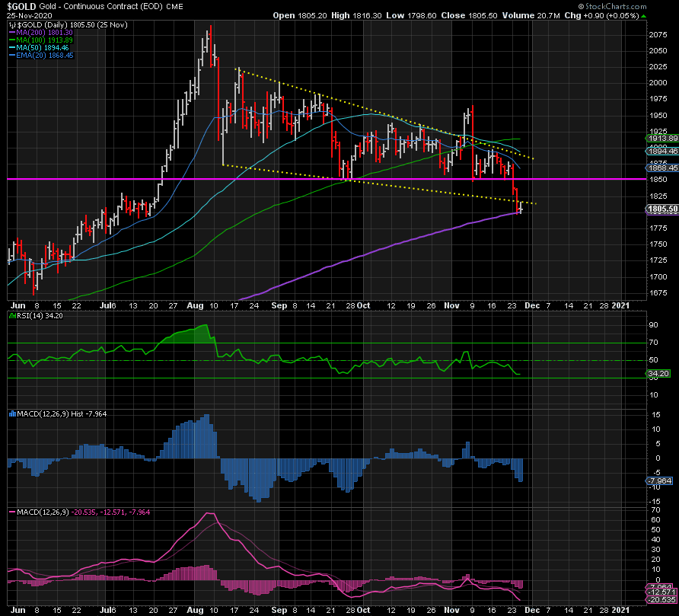Click the blue 1868.45 price tag
679x616 pixels.
click(x=661, y=168)
